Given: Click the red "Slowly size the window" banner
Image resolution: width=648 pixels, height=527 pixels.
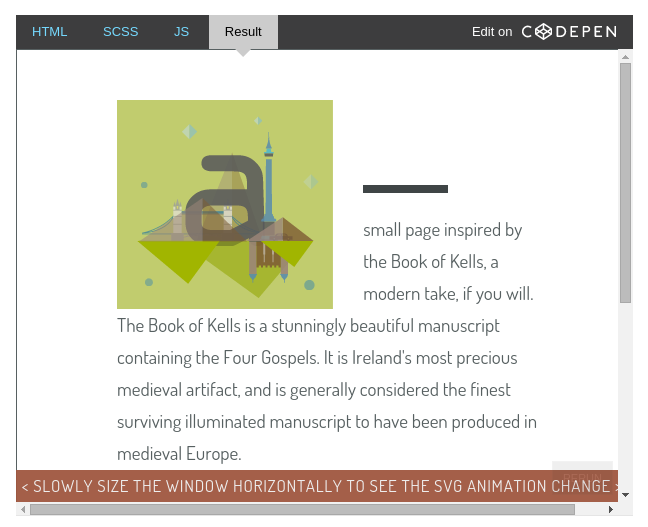Looking at the screenshot, I should click(317, 487).
